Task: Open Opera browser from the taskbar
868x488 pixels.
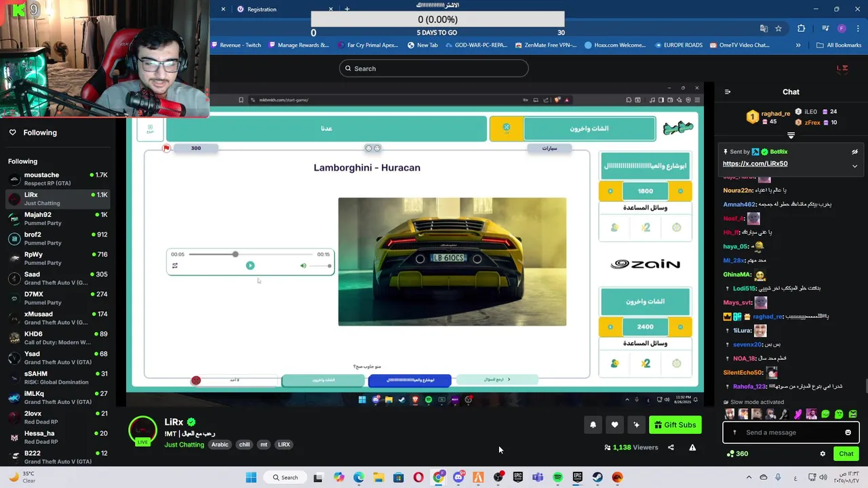Action: click(418, 477)
